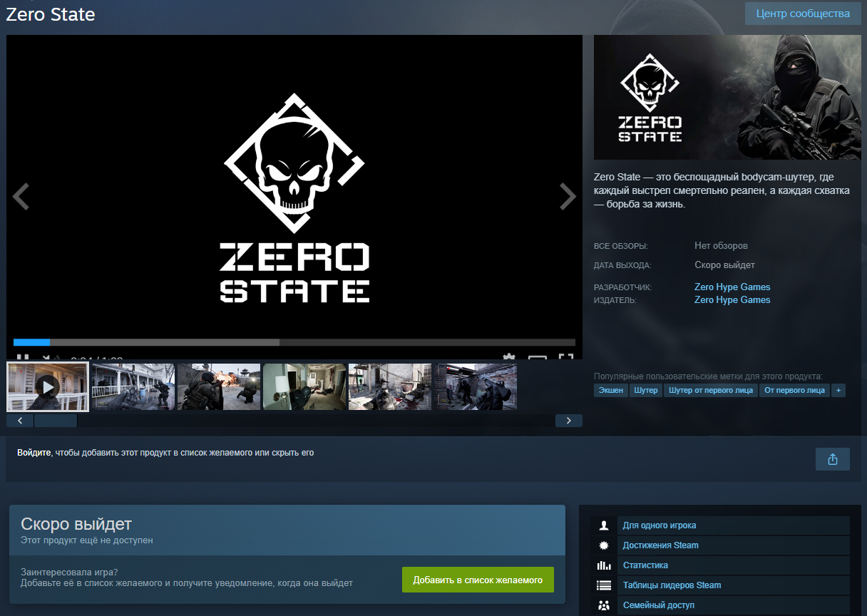The image size is (867, 616).
Task: Click the Заинтересовала игра? text
Action: [x=69, y=572]
